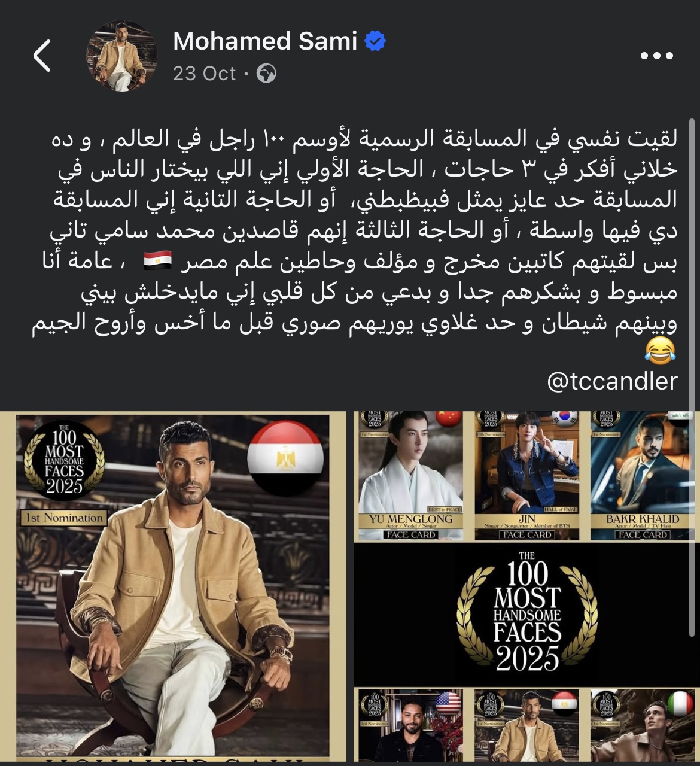Click the laughing emoji in the caption

pyautogui.click(x=661, y=351)
